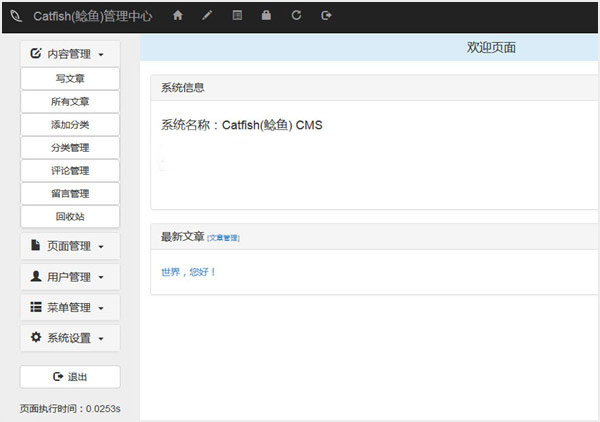
Task: Select 分类管理 menu entry
Action: [70, 148]
